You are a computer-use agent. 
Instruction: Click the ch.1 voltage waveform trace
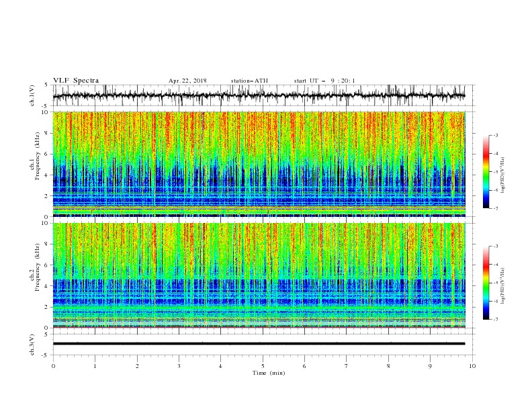point(259,95)
